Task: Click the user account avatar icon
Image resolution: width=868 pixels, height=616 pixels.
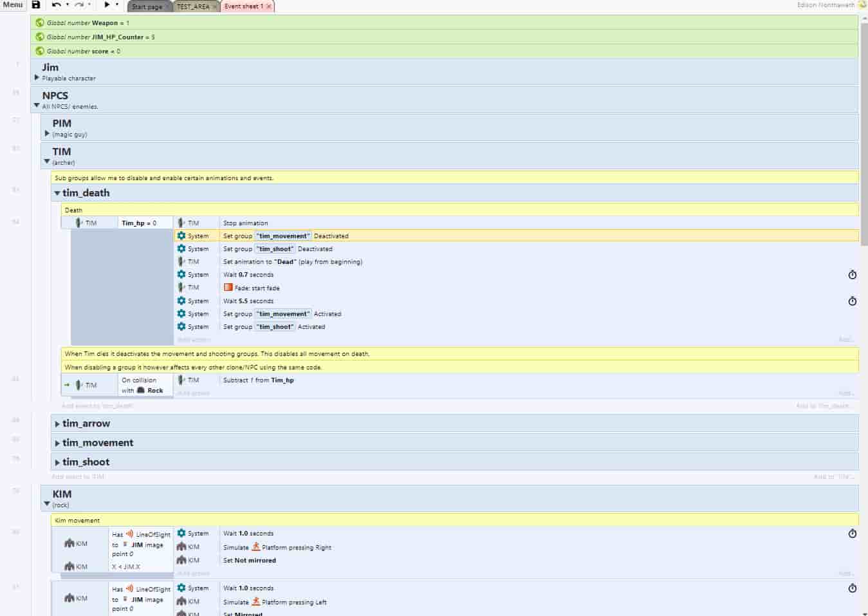Action: (862, 5)
